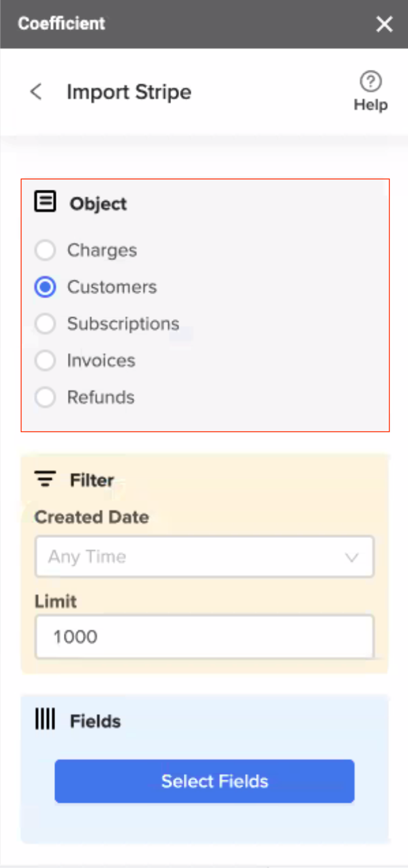Click the Filter funnel icon
The image size is (408, 868).
45,479
